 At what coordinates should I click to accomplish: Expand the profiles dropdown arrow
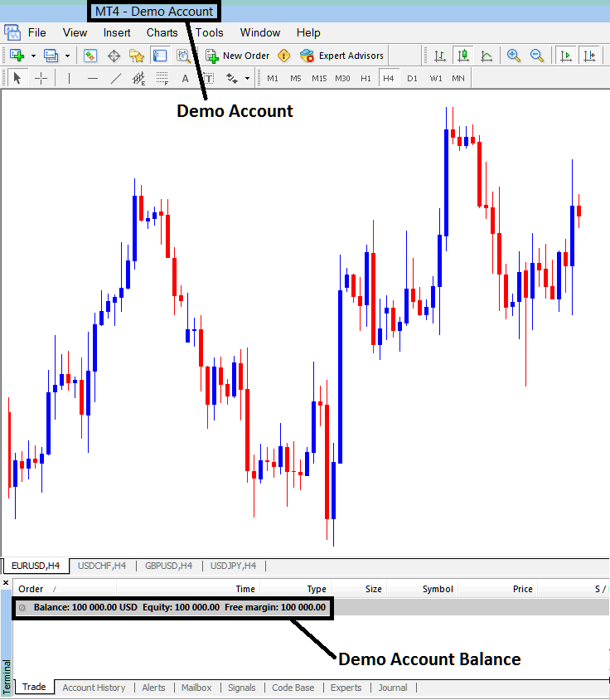point(67,56)
